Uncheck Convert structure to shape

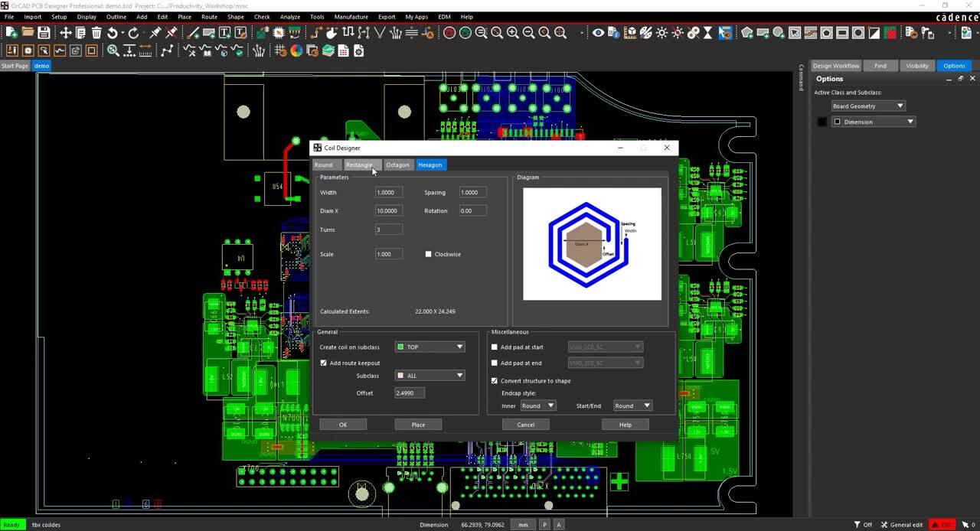click(x=494, y=380)
